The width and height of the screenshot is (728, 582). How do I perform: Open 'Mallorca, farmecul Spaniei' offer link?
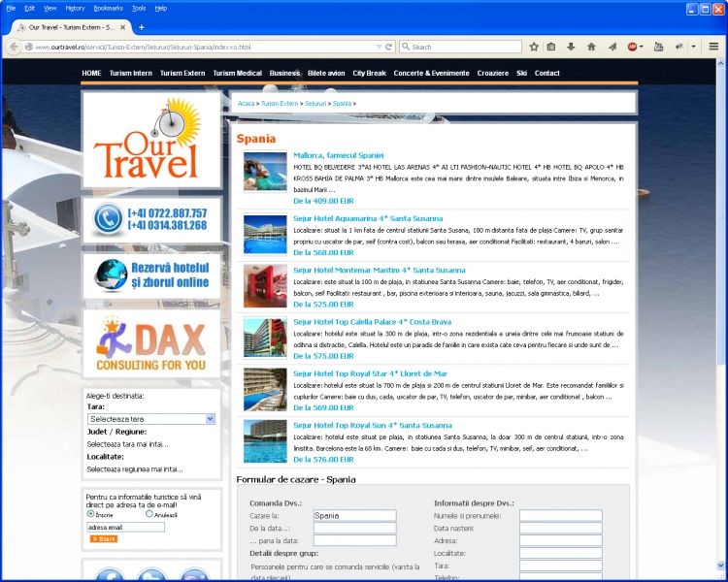click(339, 155)
